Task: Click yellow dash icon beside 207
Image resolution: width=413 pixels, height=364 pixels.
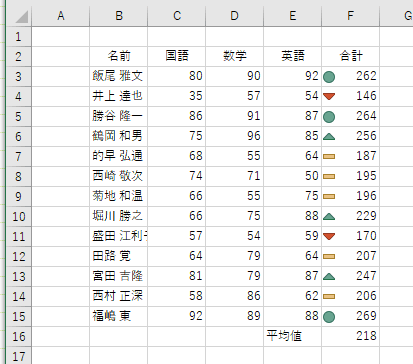Action: point(329,256)
